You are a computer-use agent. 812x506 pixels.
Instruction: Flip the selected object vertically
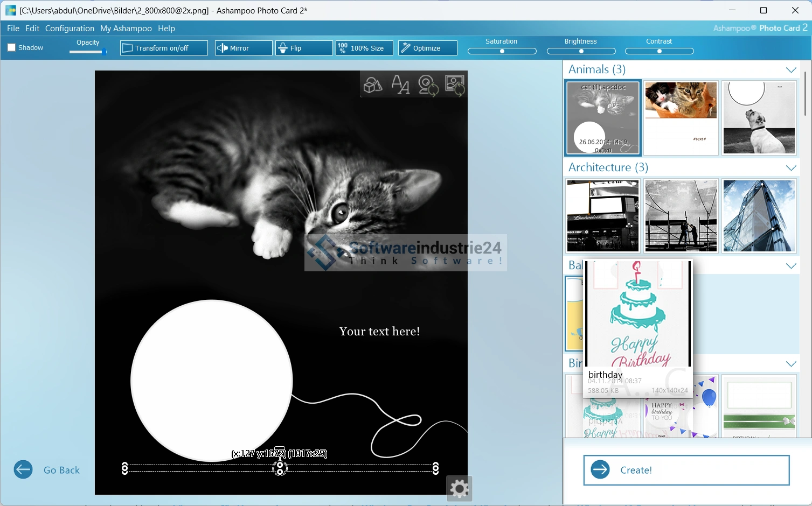coord(304,48)
